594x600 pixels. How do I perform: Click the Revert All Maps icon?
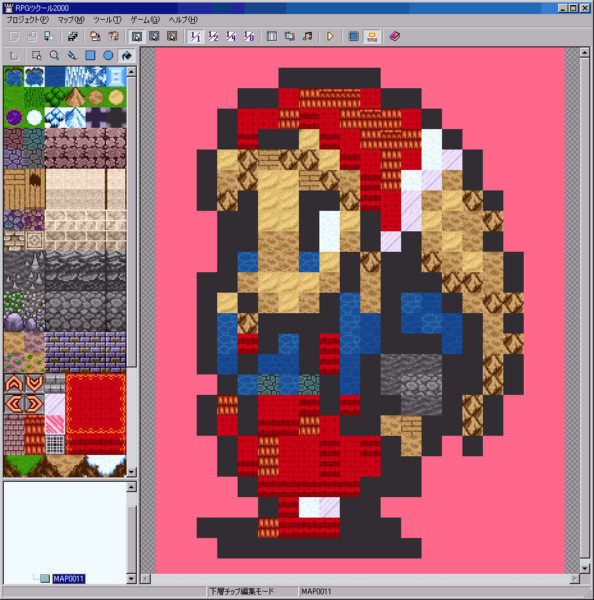pyautogui.click(x=113, y=36)
